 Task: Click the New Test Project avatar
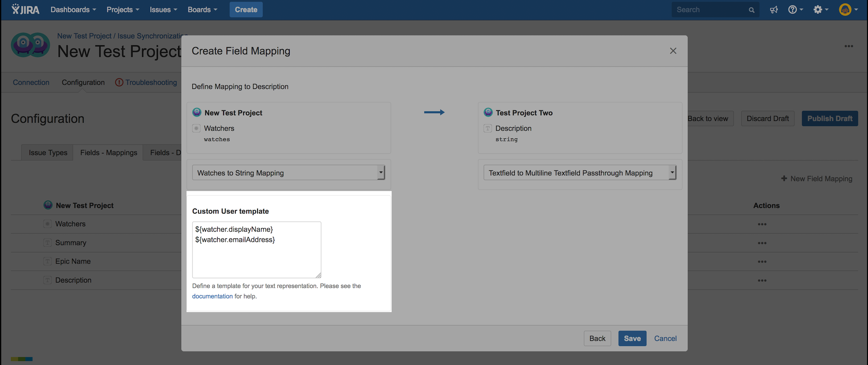[x=30, y=45]
